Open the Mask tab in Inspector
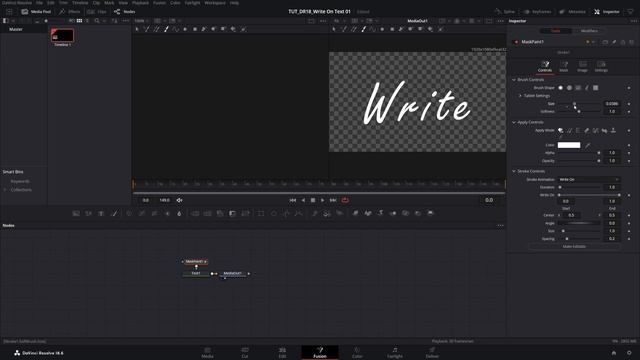This screenshot has height=360, width=640. tap(564, 67)
